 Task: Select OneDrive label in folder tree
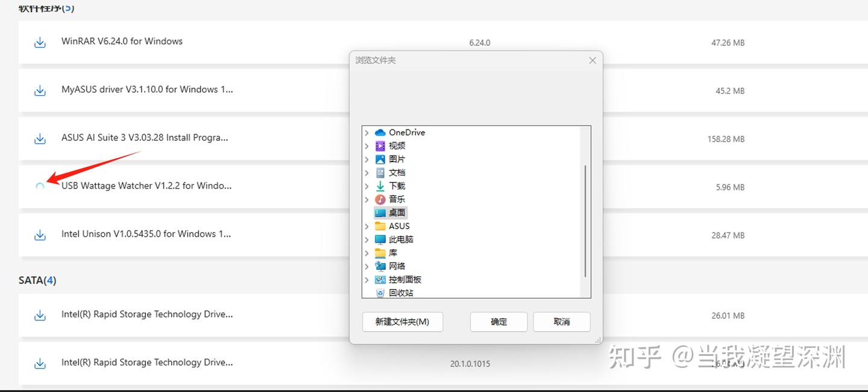(x=407, y=132)
